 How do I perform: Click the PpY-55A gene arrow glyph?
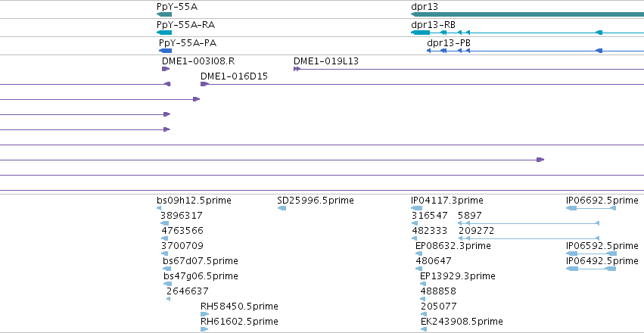164,14
